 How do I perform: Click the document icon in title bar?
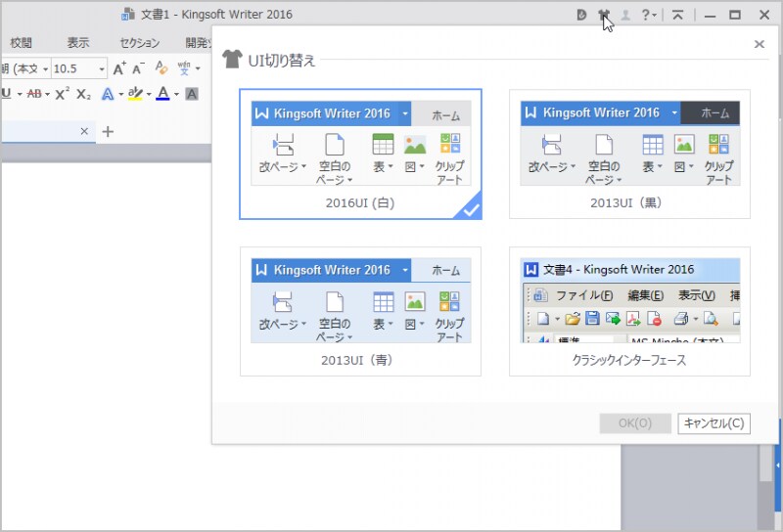click(x=128, y=15)
